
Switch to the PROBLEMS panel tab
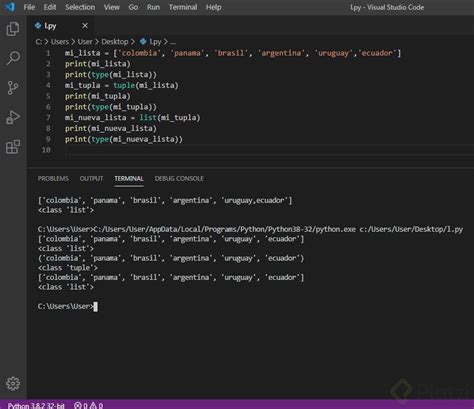(x=53, y=178)
